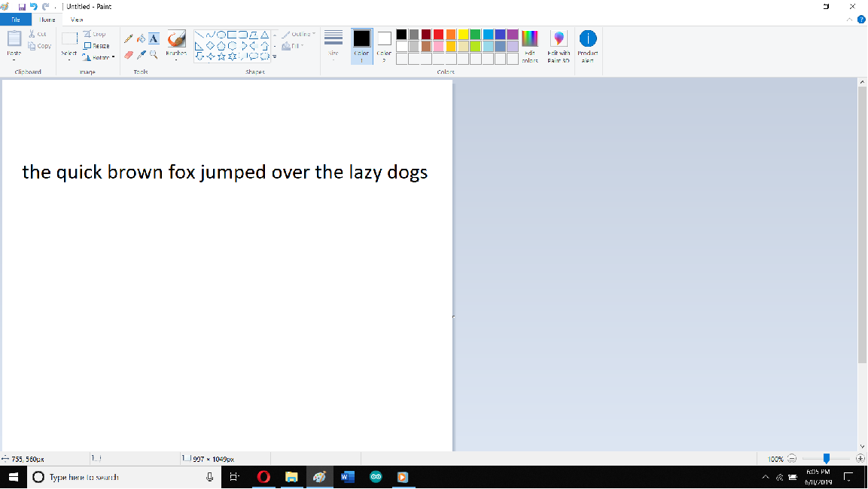Pick the dark red color swatch
This screenshot has height=489, width=868.
pos(426,35)
